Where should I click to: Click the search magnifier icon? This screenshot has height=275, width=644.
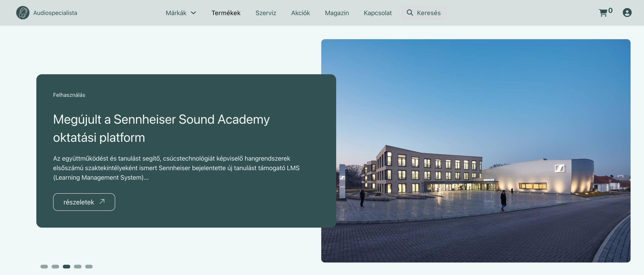pyautogui.click(x=410, y=13)
